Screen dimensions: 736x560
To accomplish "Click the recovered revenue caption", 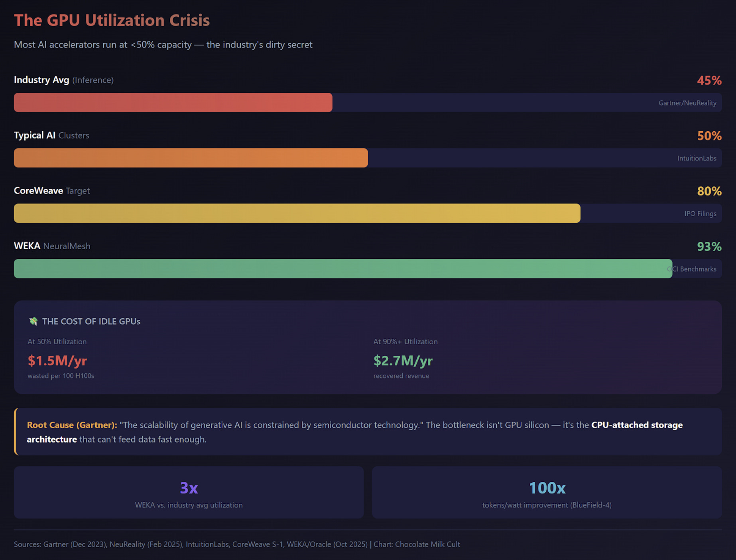I will tap(401, 376).
